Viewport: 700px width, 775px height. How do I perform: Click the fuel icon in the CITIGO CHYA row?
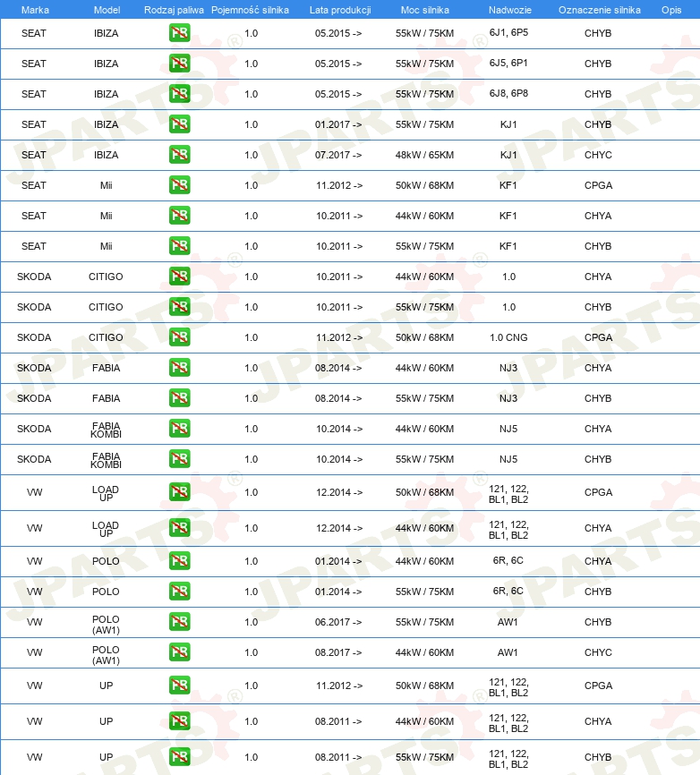pyautogui.click(x=179, y=277)
